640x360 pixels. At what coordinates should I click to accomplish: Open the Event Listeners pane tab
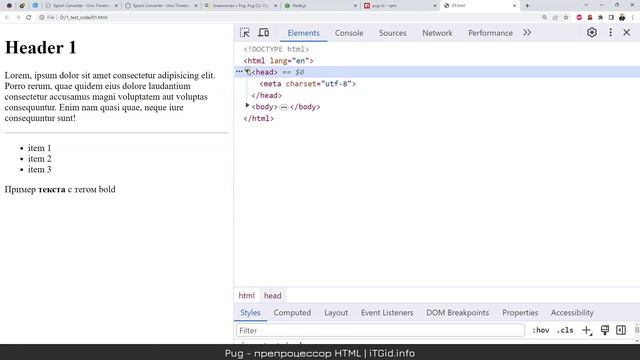pyautogui.click(x=387, y=313)
